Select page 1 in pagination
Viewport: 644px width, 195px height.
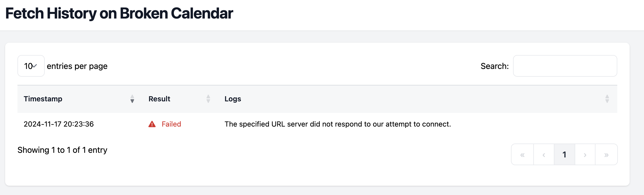(564, 155)
